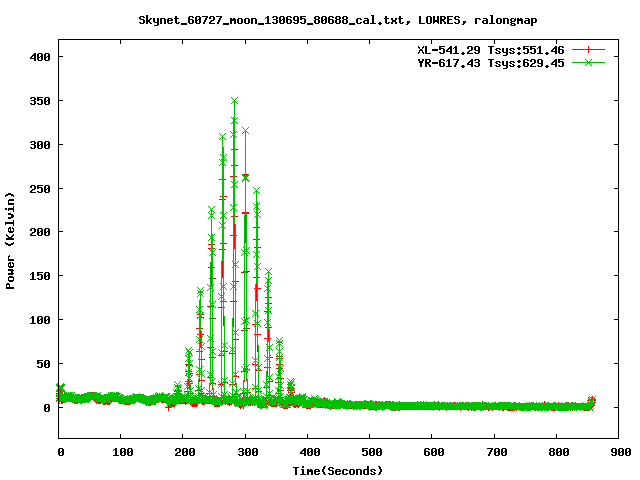
Task: Click the y-axis 250 tick label
Action: pyautogui.click(x=40, y=189)
